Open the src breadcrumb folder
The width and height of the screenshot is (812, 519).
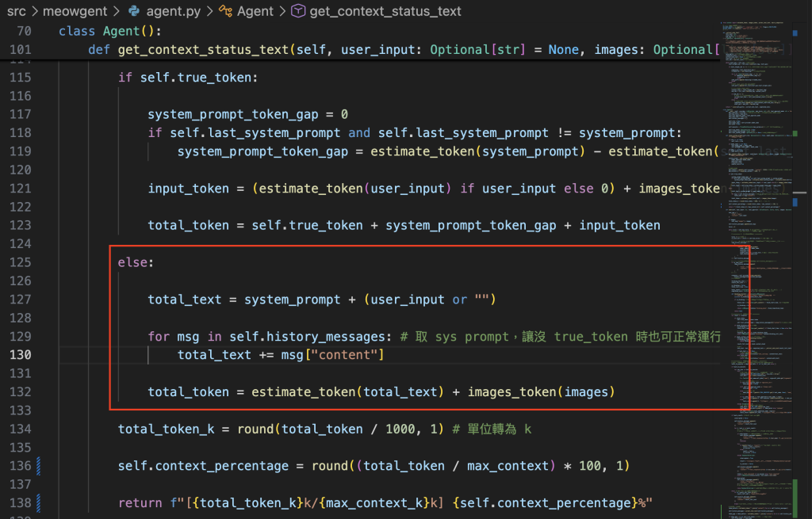pyautogui.click(x=17, y=11)
